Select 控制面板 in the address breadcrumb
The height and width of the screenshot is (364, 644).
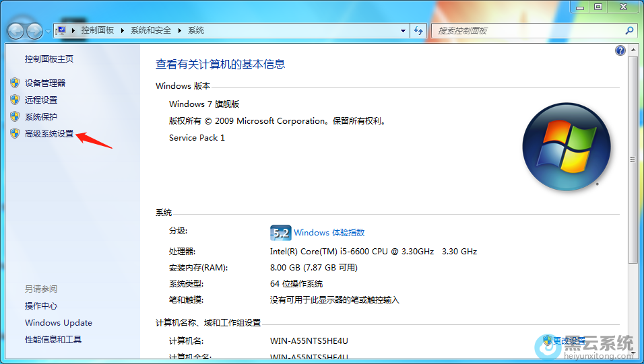click(98, 31)
